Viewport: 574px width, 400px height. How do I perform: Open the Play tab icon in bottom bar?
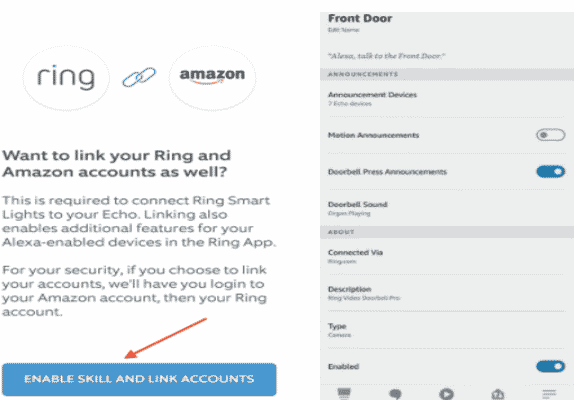pyautogui.click(x=446, y=394)
